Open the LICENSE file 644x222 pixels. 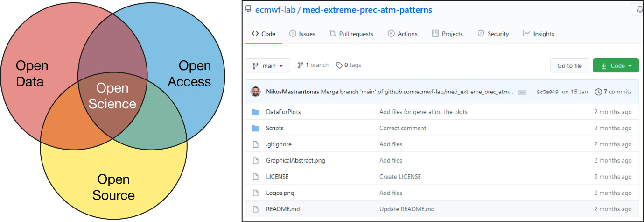[x=277, y=177]
